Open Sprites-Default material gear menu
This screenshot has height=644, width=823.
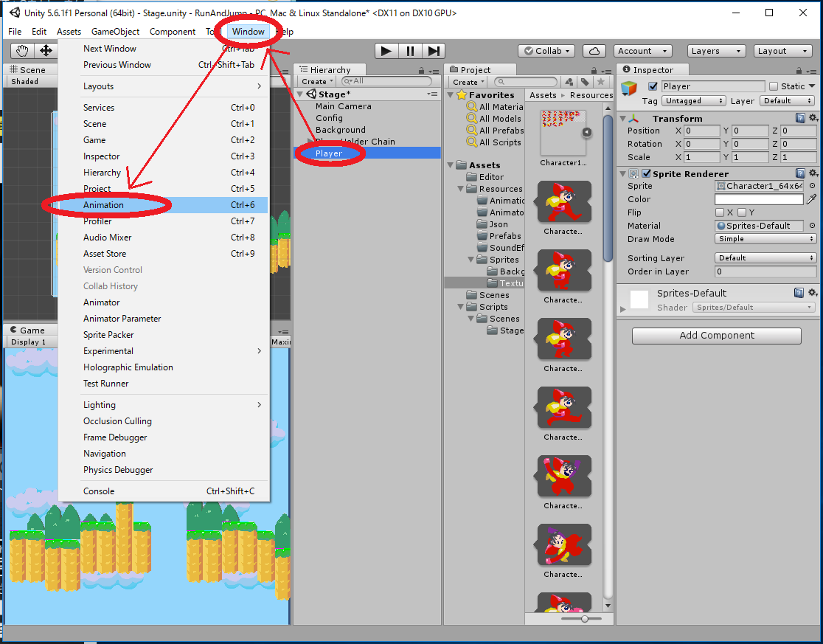click(x=813, y=293)
